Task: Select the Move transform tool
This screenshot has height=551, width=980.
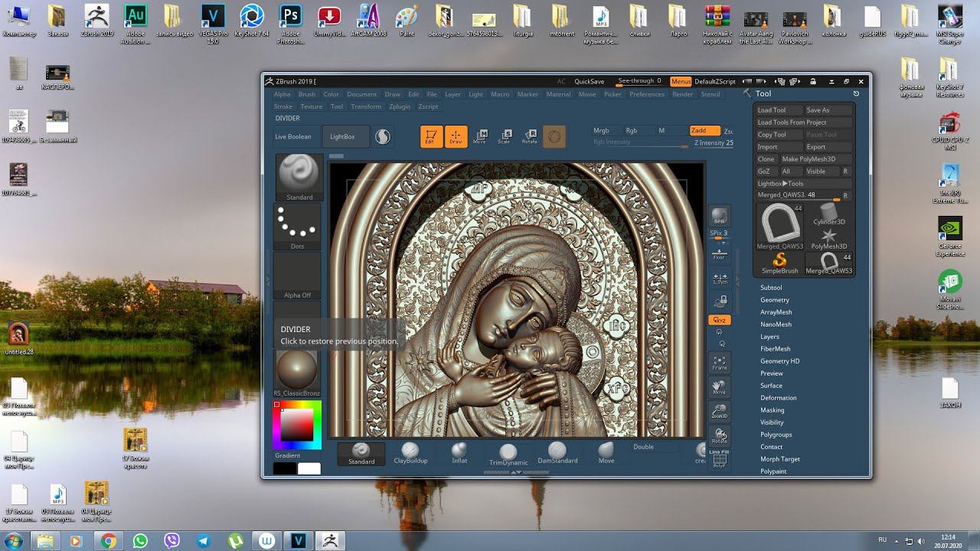Action: click(480, 136)
